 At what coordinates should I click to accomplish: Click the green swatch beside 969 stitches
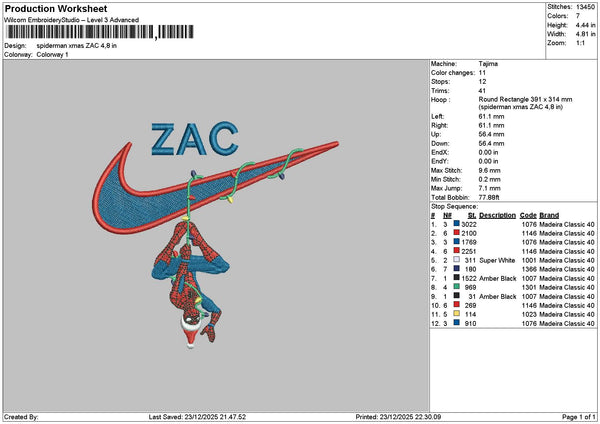click(x=456, y=287)
